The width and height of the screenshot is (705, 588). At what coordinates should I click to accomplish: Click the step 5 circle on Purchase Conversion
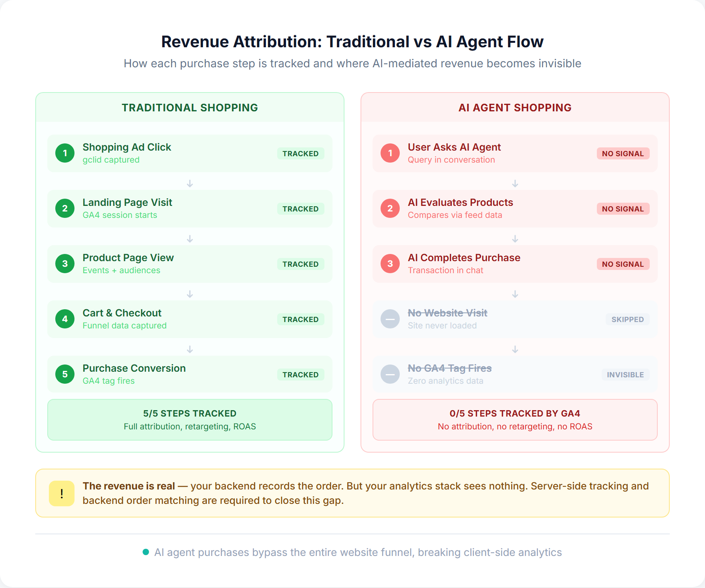point(64,375)
